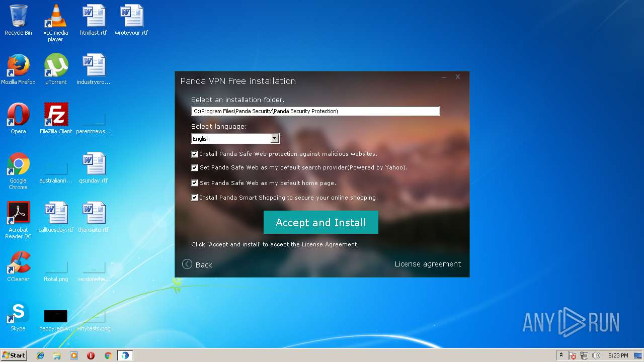The height and width of the screenshot is (362, 644).
Task: Click the installation folder path field
Action: [315, 111]
